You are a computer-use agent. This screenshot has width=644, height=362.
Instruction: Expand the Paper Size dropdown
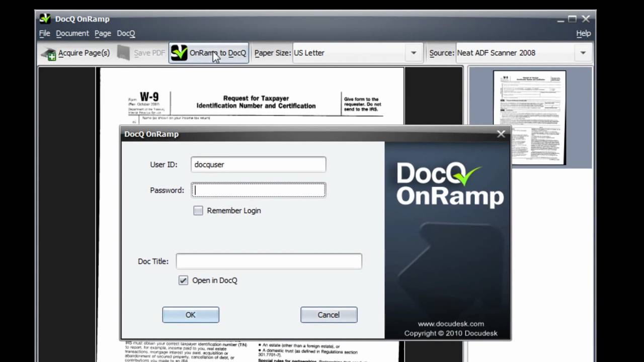414,53
